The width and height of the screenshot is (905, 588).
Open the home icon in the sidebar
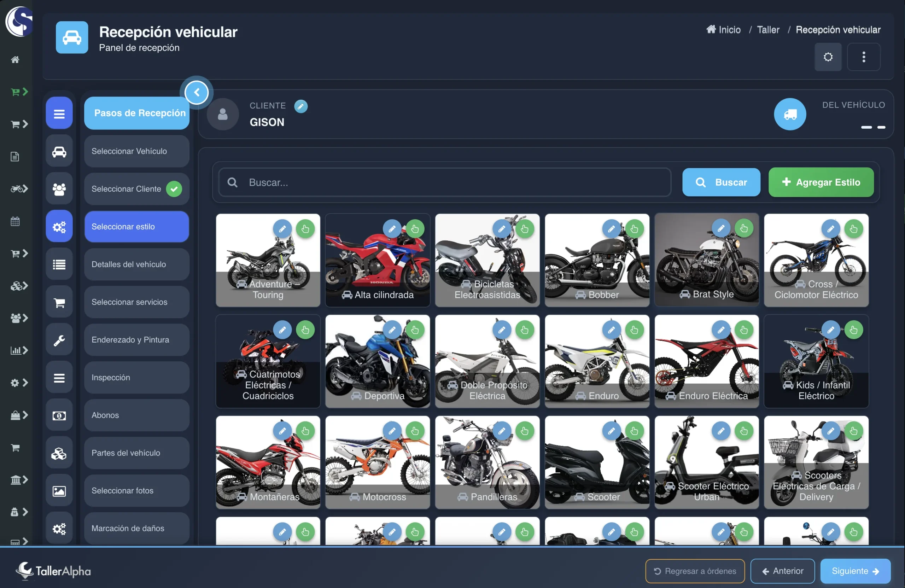[15, 59]
